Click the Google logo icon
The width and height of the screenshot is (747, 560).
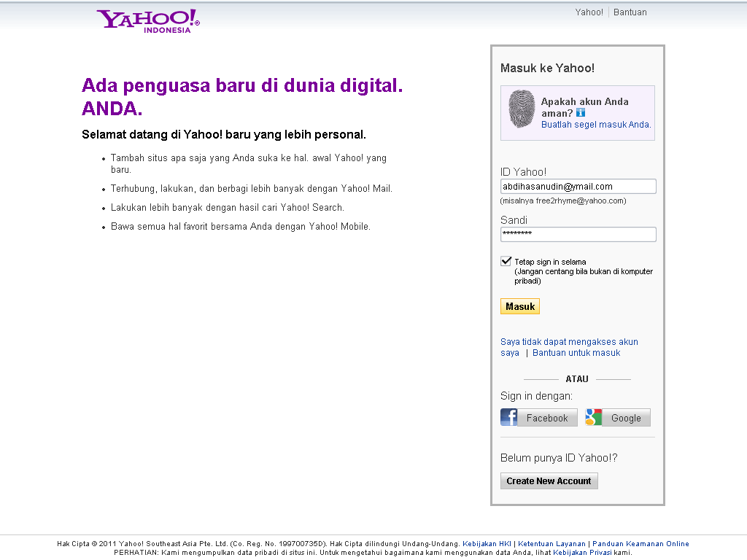coord(594,417)
